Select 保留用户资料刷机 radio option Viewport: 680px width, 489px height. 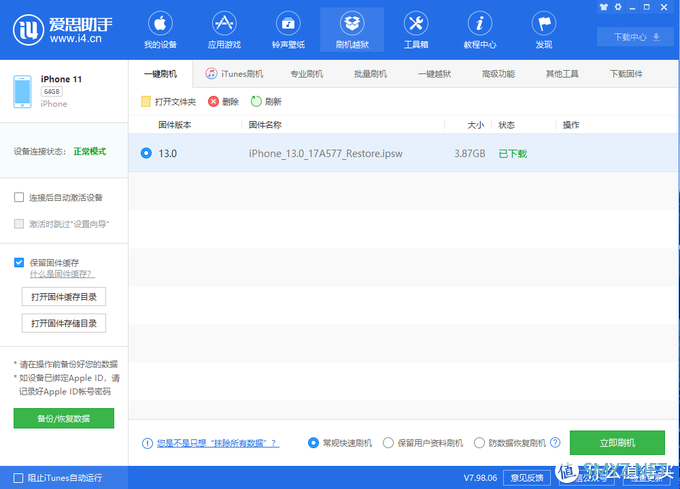point(388,443)
